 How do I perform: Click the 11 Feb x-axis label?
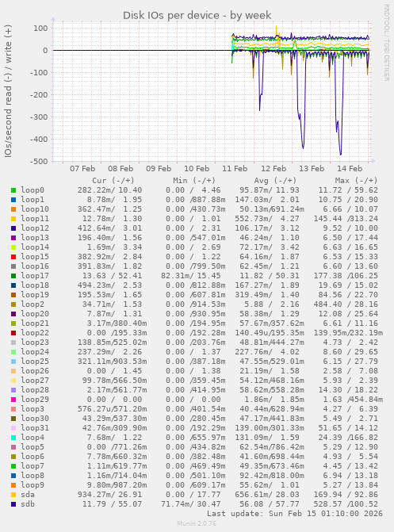235,169
